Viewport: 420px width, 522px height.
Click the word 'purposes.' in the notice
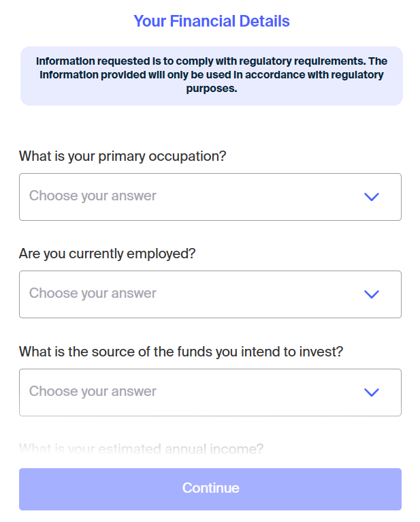pyautogui.click(x=211, y=89)
